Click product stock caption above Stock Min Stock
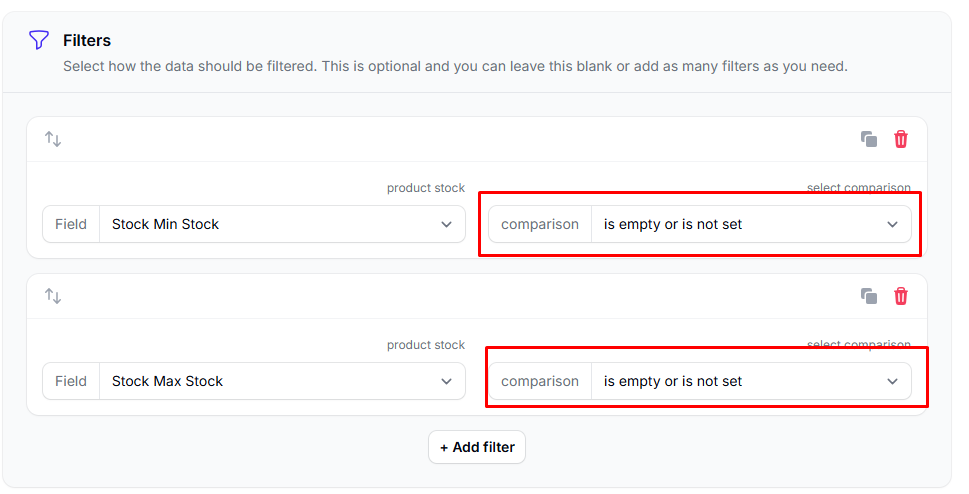 coord(426,188)
